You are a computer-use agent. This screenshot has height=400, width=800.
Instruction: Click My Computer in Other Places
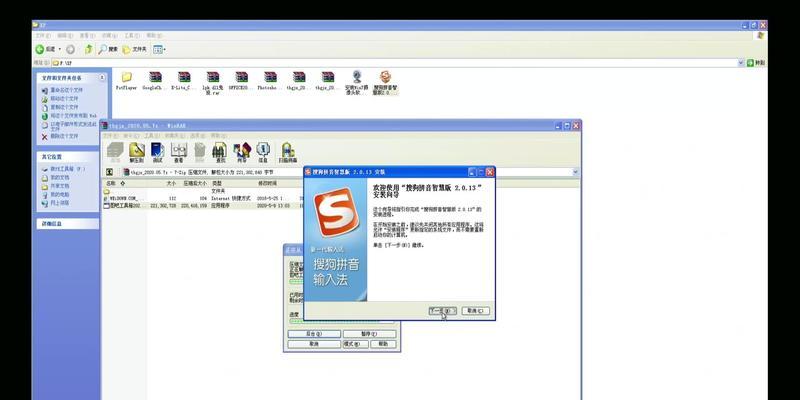pyautogui.click(x=56, y=194)
